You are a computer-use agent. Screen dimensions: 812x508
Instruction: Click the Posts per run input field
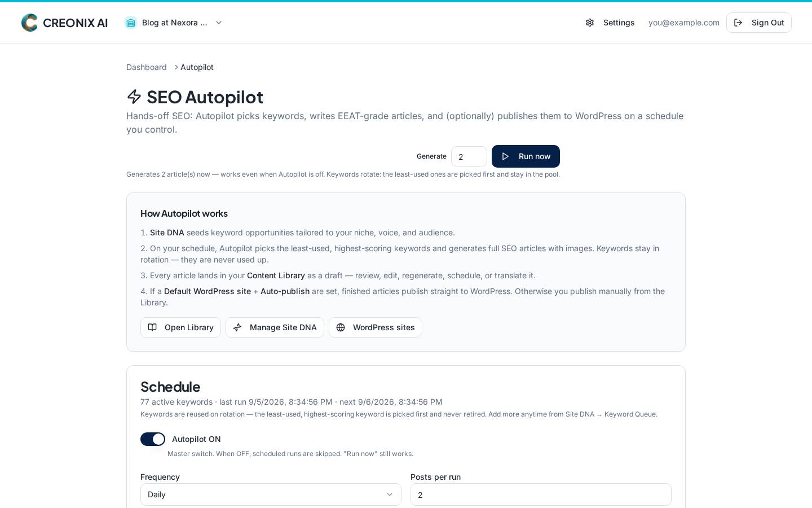coord(541,494)
